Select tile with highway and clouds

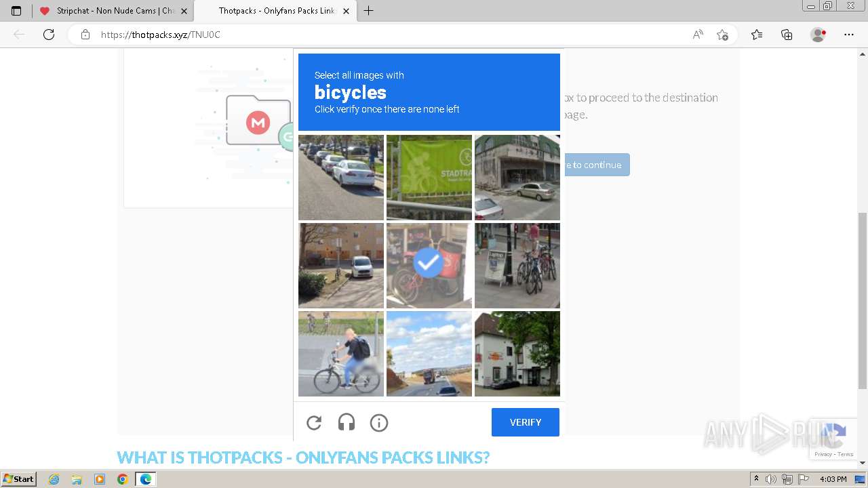[x=429, y=354]
